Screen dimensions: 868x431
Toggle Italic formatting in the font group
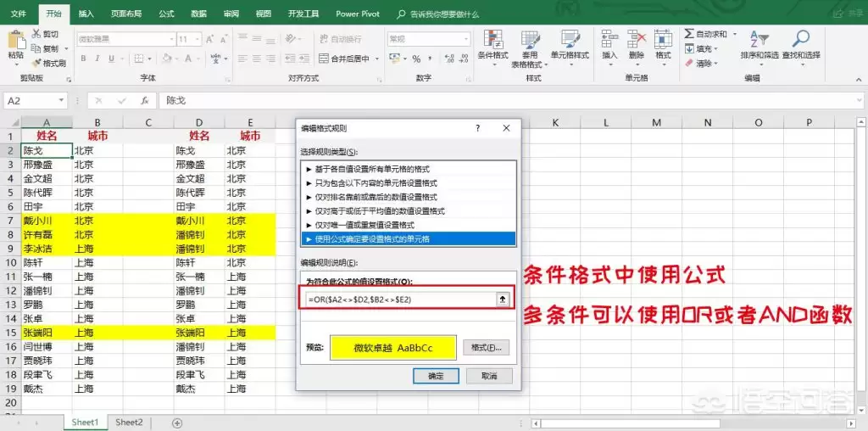(x=96, y=59)
